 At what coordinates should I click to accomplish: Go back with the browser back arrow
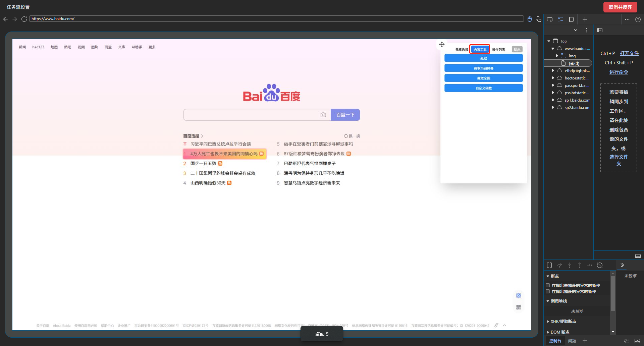pyautogui.click(x=5, y=19)
